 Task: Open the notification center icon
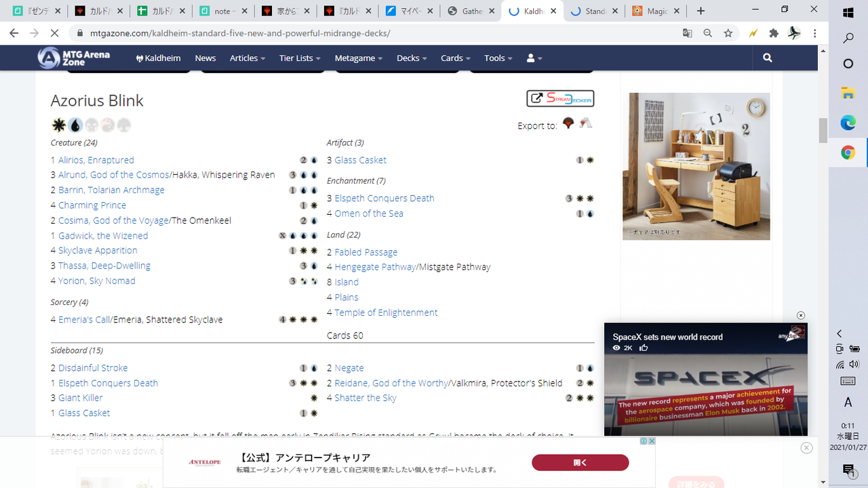tap(848, 470)
